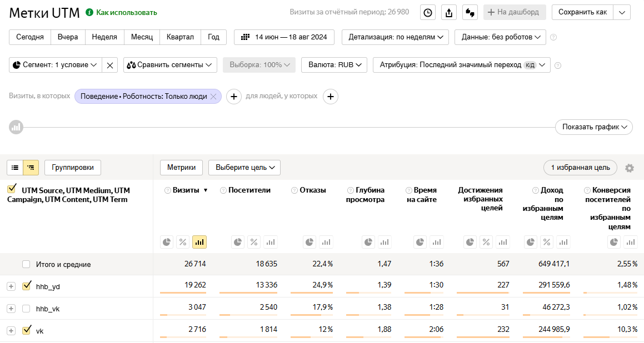Select the flat list view icon

[x=15, y=168]
